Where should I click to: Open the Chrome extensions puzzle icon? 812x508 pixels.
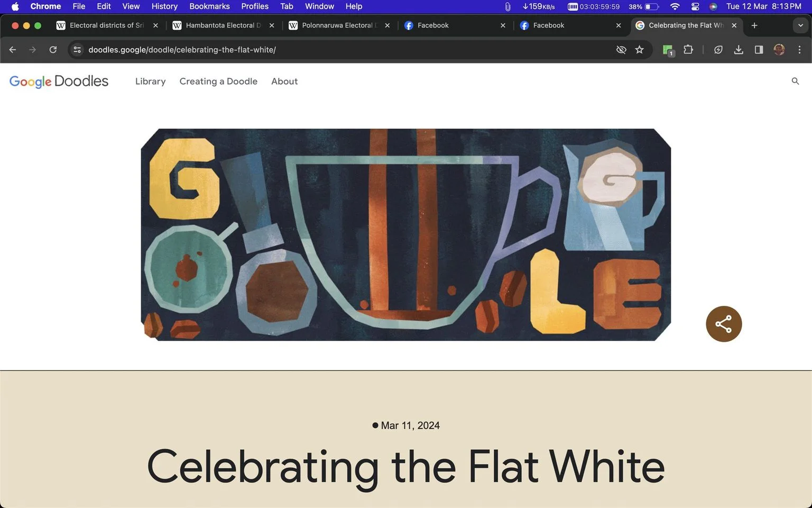[688, 50]
